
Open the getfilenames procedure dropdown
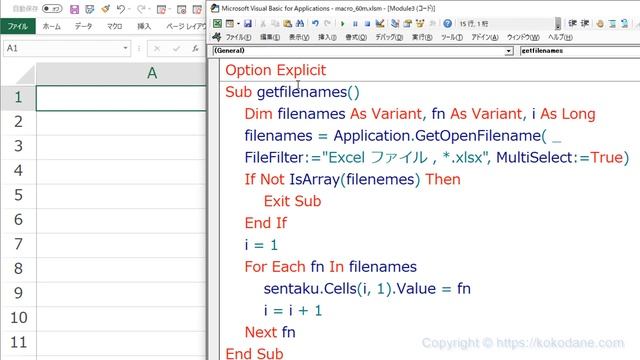coord(580,51)
